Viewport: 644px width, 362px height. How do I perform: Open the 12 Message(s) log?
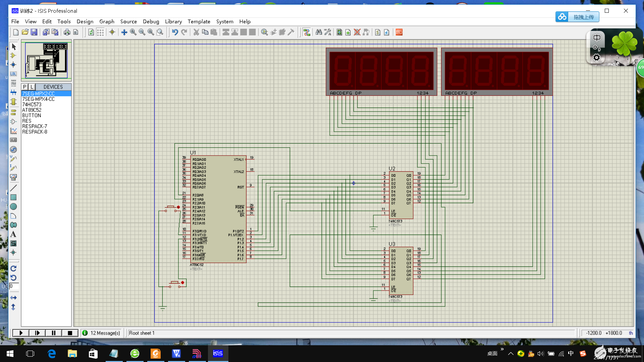click(101, 333)
